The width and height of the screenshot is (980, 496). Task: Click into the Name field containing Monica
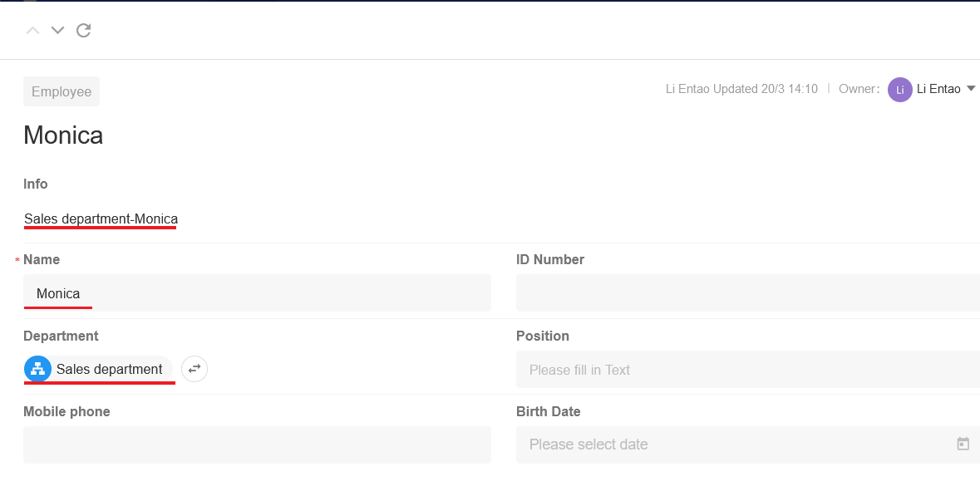pyautogui.click(x=257, y=293)
